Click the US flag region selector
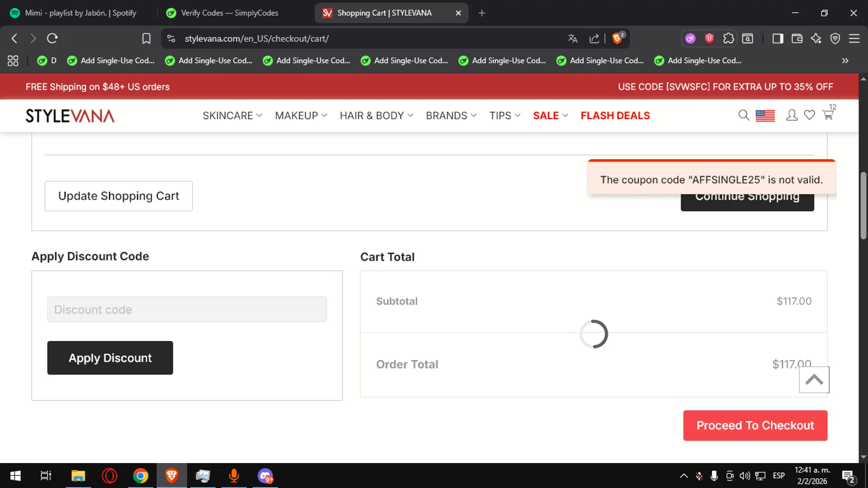The image size is (868, 488). [x=765, y=116]
